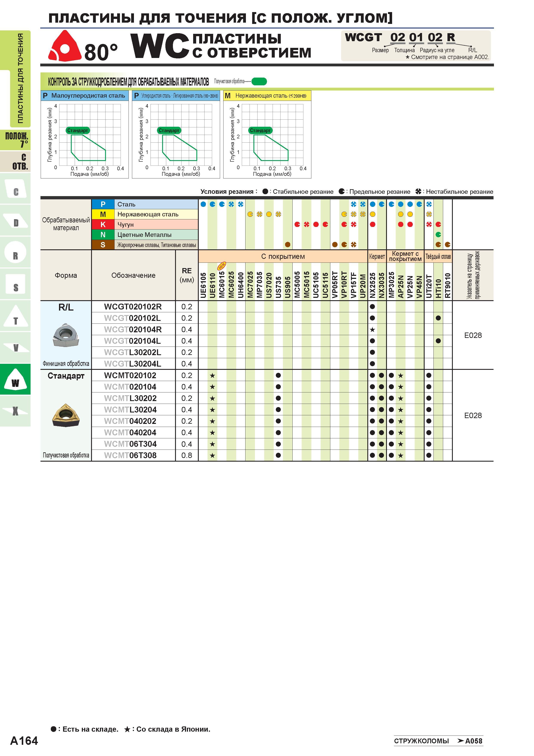This screenshot has height=756, width=534.
Task: Click page number A164
Action: click(24, 741)
